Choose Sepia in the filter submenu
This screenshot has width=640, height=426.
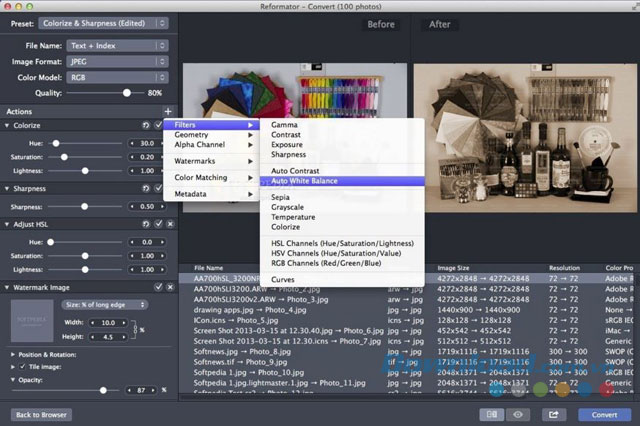280,198
